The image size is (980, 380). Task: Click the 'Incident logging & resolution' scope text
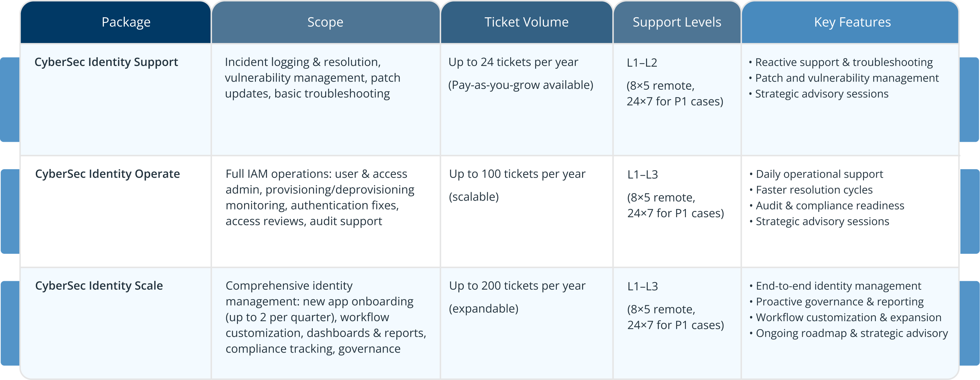(x=303, y=62)
